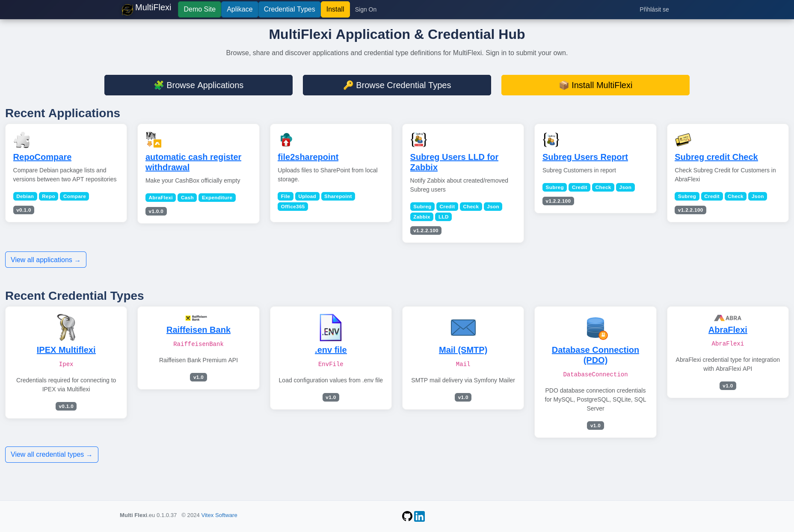Click the IPEX Multiflexi keys icon
This screenshot has height=532, width=794.
click(x=66, y=328)
